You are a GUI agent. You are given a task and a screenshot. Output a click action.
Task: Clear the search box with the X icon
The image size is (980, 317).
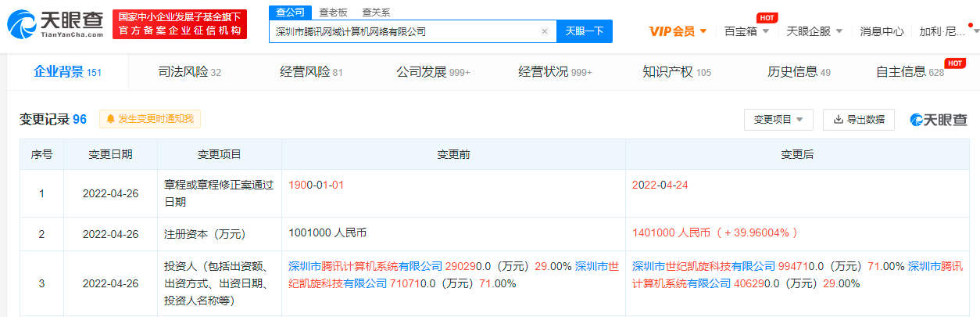[x=545, y=31]
